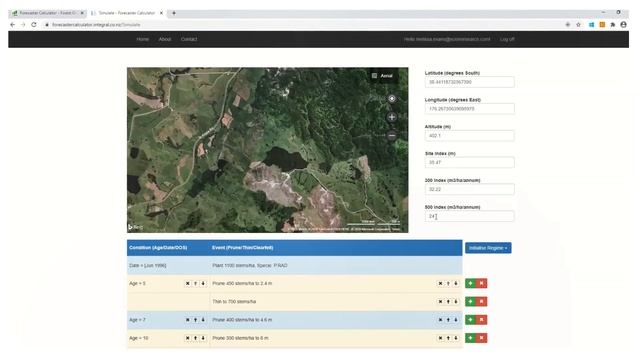Image resolution: width=640 pixels, height=360 pixels.
Task: Move the Age = 10 condition up
Action: point(195,338)
